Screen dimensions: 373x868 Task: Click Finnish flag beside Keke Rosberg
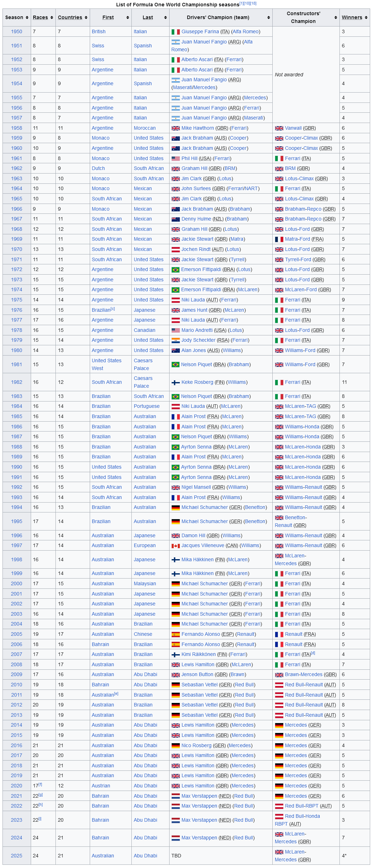point(176,382)
